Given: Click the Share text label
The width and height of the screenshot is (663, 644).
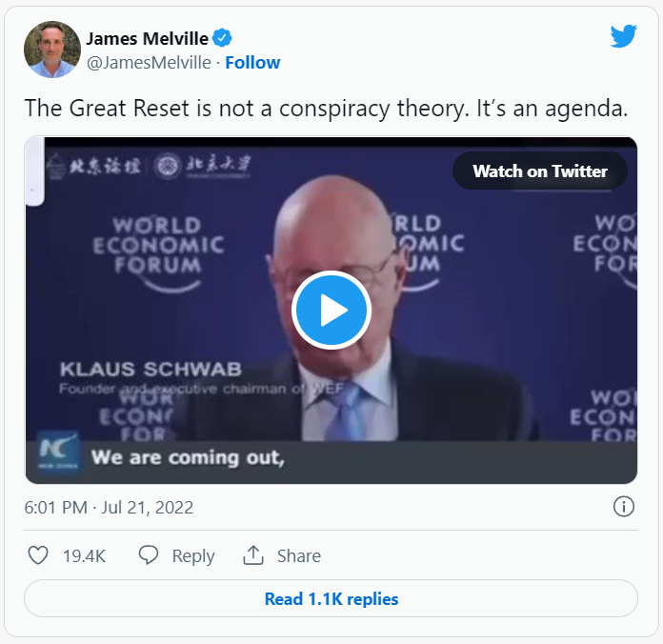Looking at the screenshot, I should [299, 555].
